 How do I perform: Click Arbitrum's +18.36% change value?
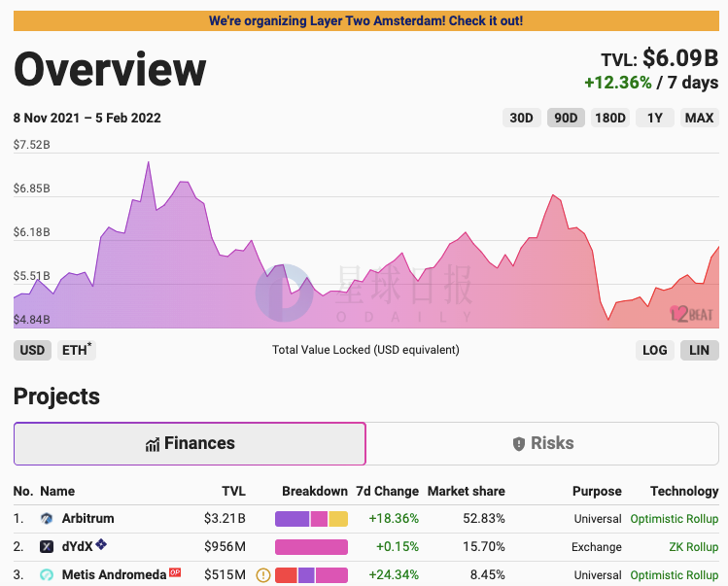click(x=394, y=519)
